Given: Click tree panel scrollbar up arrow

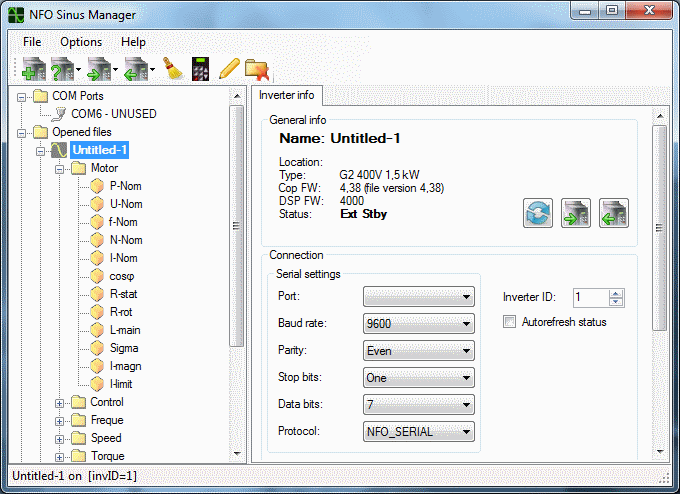Looking at the screenshot, I should click(237, 96).
